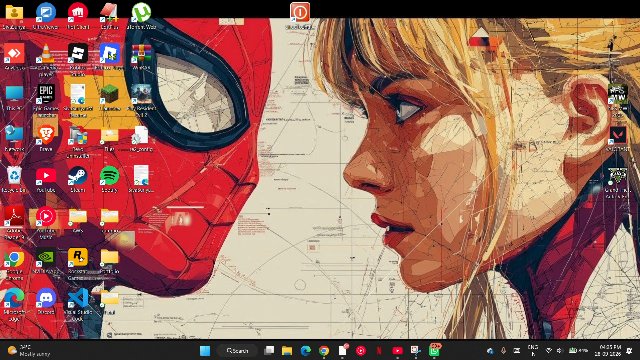The height and width of the screenshot is (360, 640).
Task: Open the Visual Studio Code shortcut
Action: (78, 298)
